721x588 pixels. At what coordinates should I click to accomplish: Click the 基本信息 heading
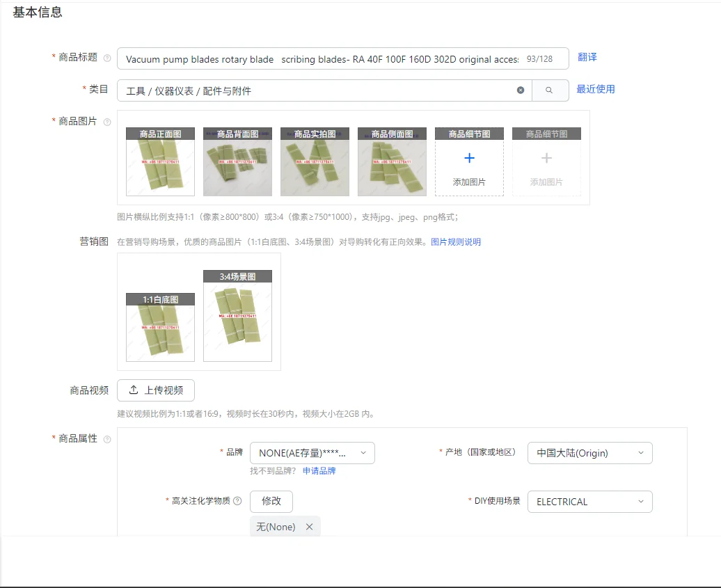point(38,13)
